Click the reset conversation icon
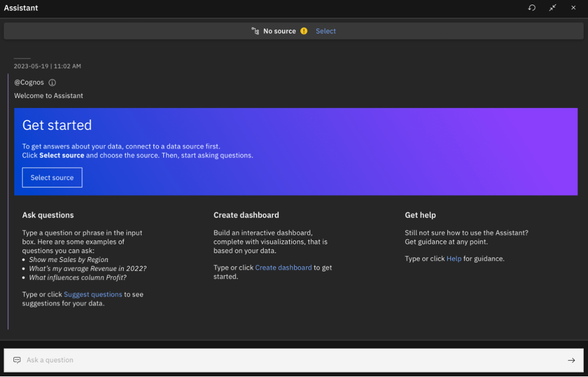588x377 pixels. pos(531,8)
